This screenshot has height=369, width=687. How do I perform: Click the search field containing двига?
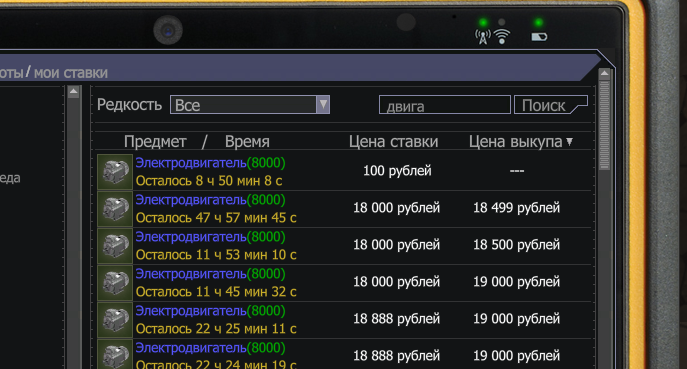tap(445, 105)
